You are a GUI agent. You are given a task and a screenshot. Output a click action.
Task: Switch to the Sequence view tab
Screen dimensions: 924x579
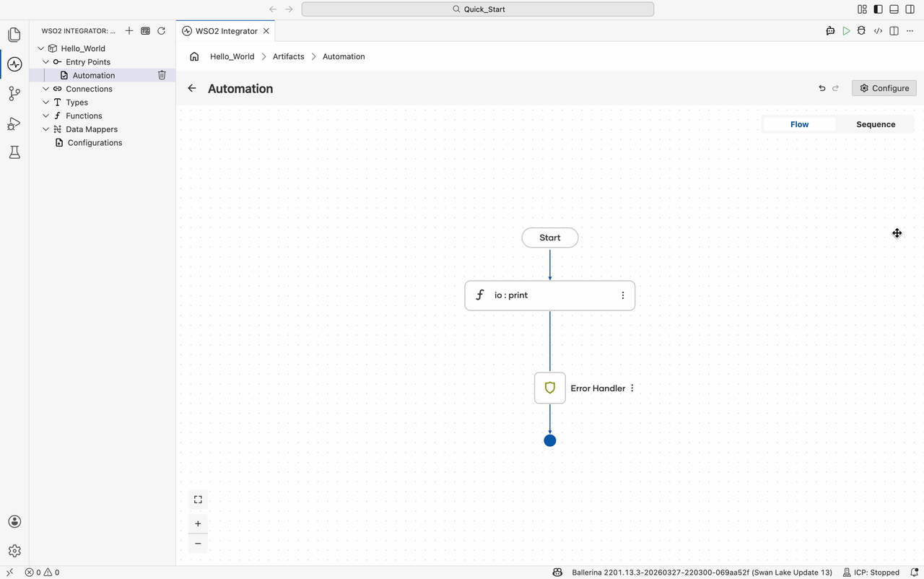876,124
